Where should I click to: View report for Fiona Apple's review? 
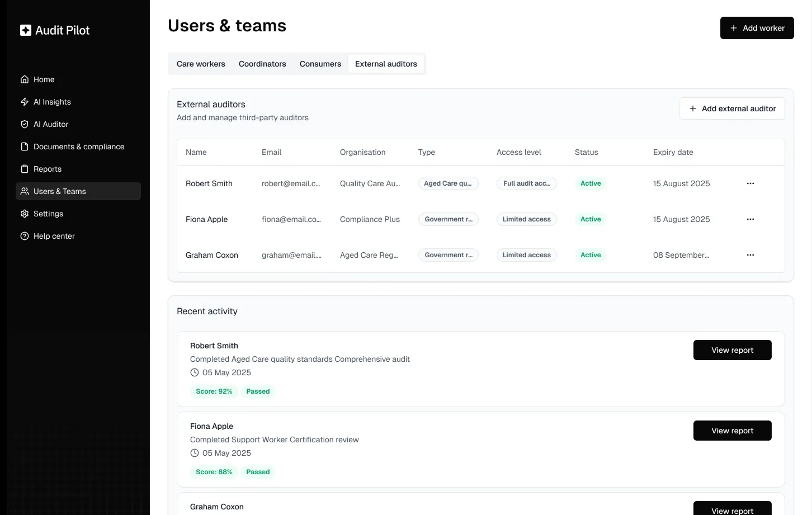coord(733,431)
